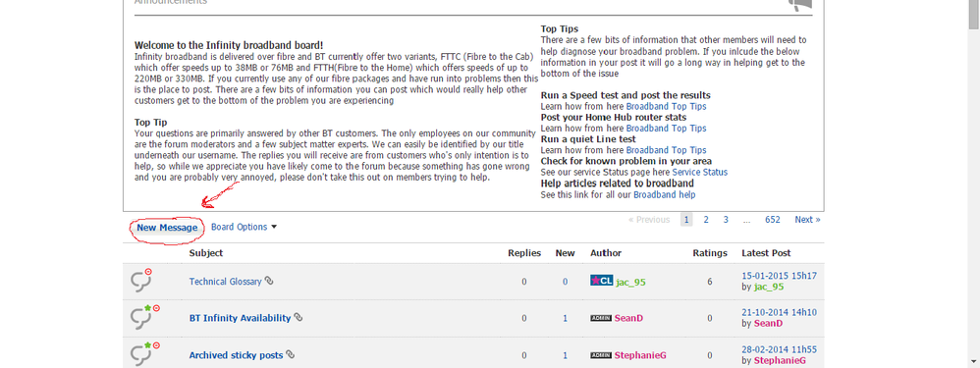
Task: Open the Broadband help link
Action: [x=665, y=194]
